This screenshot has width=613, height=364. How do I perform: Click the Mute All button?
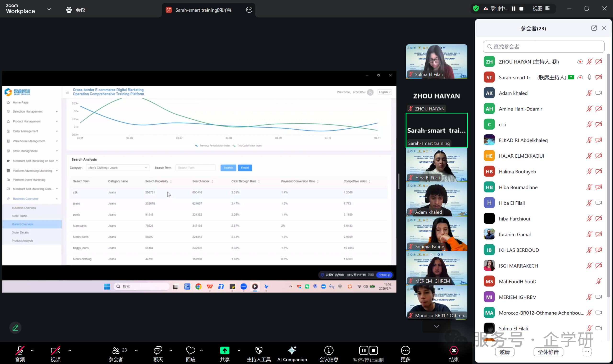coord(548,352)
